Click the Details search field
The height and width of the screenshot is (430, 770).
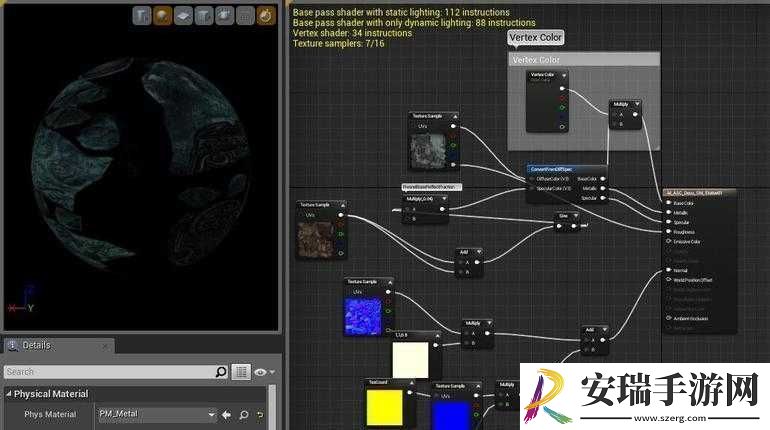coord(117,372)
